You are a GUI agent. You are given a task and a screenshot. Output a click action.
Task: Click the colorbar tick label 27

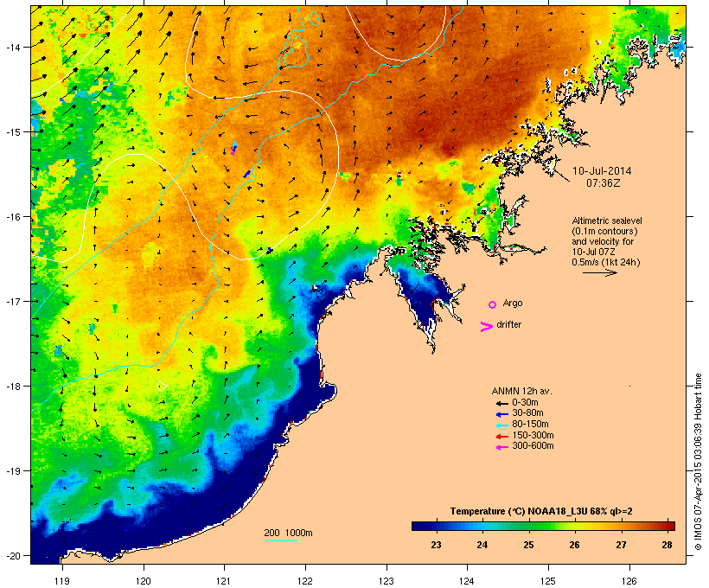621,545
